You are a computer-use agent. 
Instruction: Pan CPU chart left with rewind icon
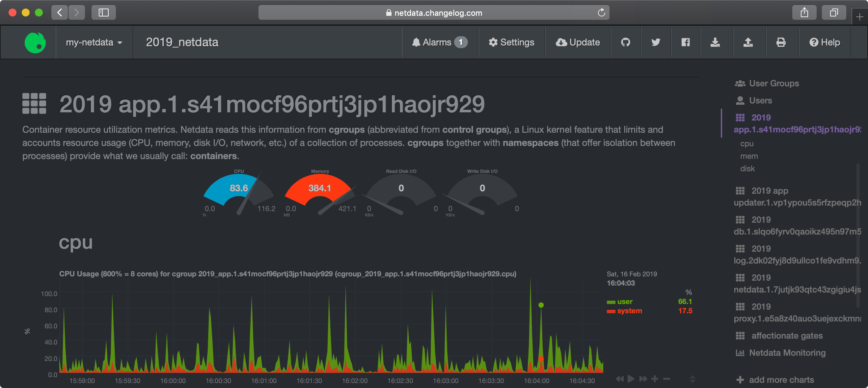point(619,379)
